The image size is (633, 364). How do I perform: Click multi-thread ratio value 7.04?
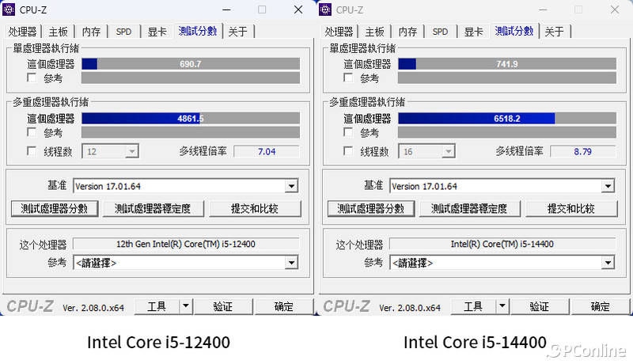(267, 151)
